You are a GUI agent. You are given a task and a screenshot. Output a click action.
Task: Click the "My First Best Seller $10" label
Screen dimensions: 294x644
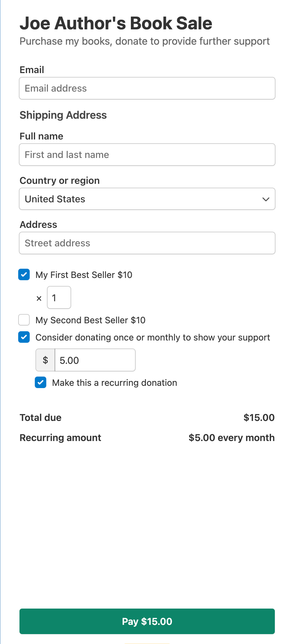pos(84,275)
